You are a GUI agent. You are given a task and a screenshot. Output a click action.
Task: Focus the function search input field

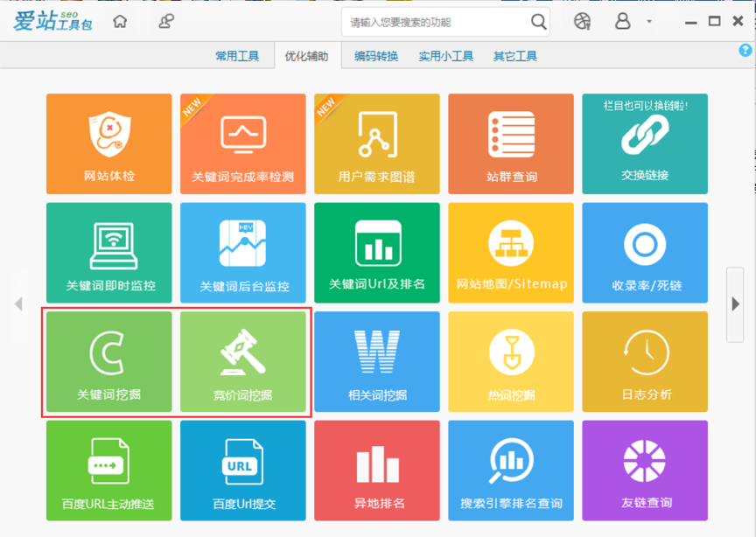click(437, 22)
